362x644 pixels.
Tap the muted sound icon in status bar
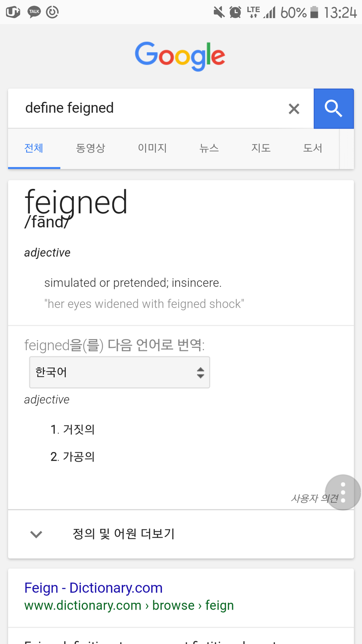(x=219, y=12)
